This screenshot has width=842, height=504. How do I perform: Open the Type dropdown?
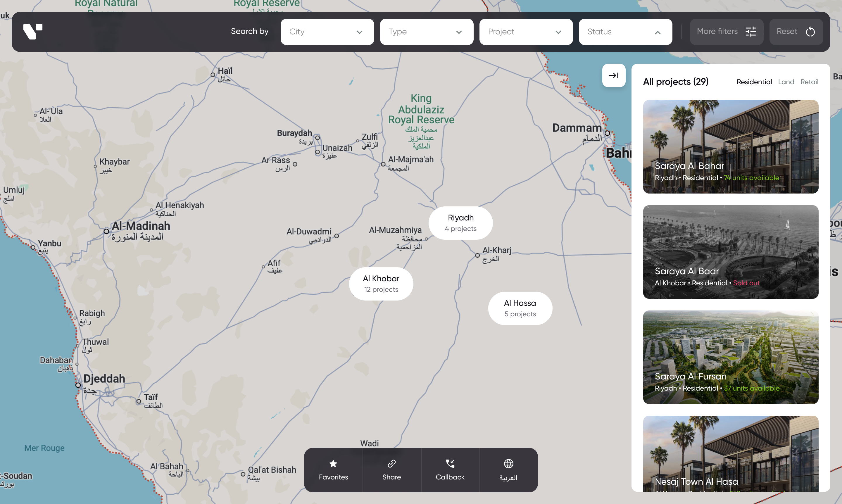click(426, 32)
